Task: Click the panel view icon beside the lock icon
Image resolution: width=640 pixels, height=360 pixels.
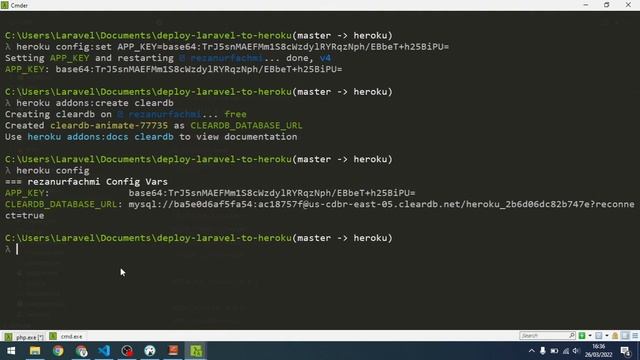Action: tap(625, 336)
